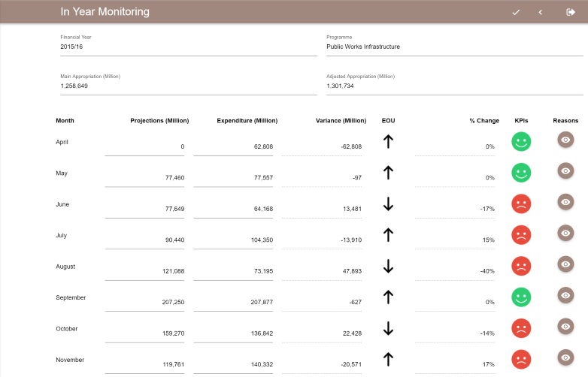Click April projections input showing 0
Image resolution: width=588 pixels, height=377 pixels.
point(145,146)
